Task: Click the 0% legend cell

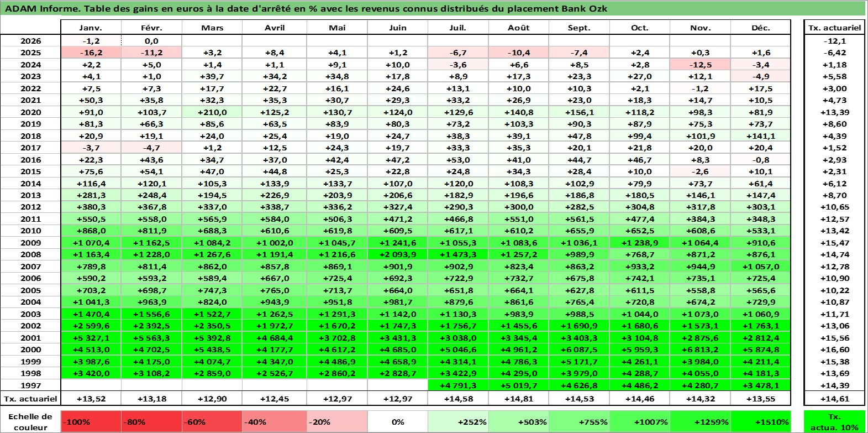Action: (398, 421)
